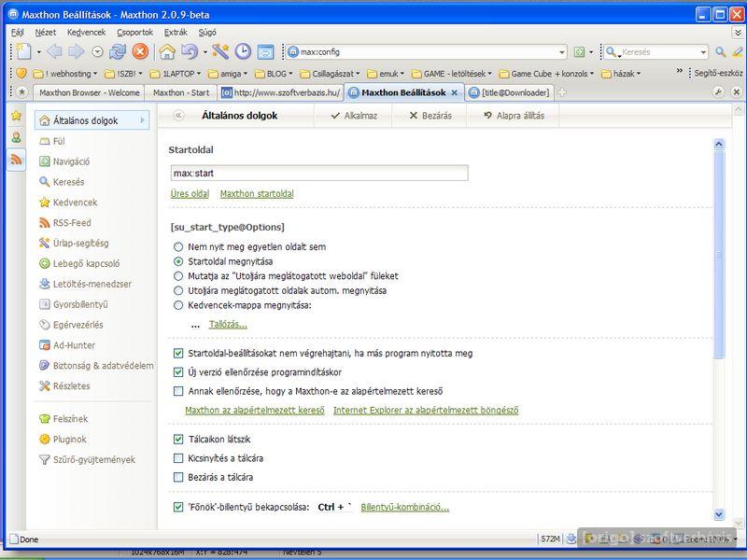Uncheck 'Új verzió ellenőrzése programindításkor'
This screenshot has width=747, height=560.
point(178,371)
